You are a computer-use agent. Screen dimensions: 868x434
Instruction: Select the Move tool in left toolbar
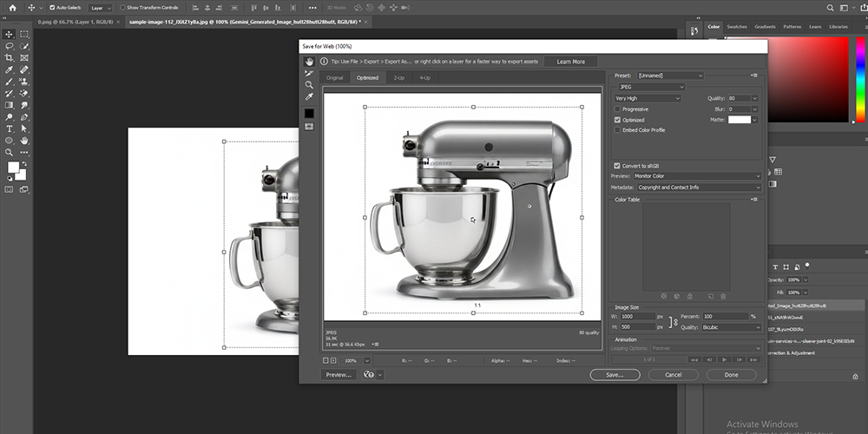tap(9, 35)
